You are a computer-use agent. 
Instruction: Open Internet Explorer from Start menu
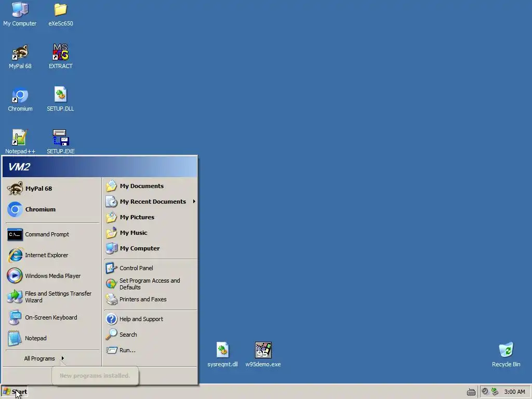[52, 255]
